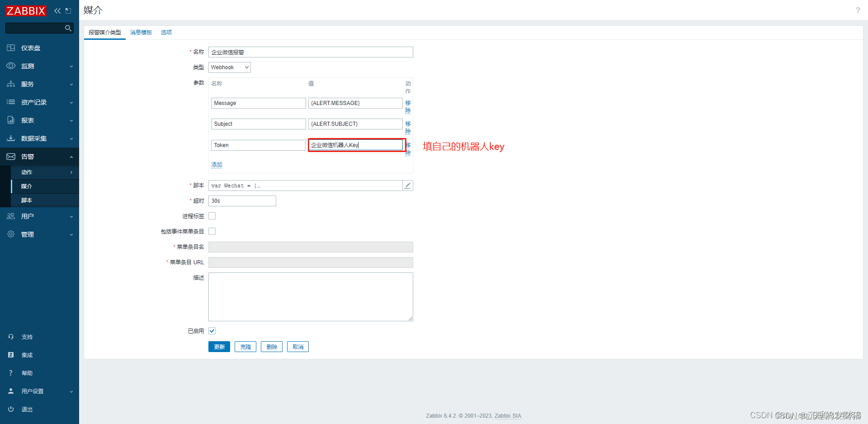The height and width of the screenshot is (424, 868).
Task: Click the 监测 eye icon
Action: point(11,66)
